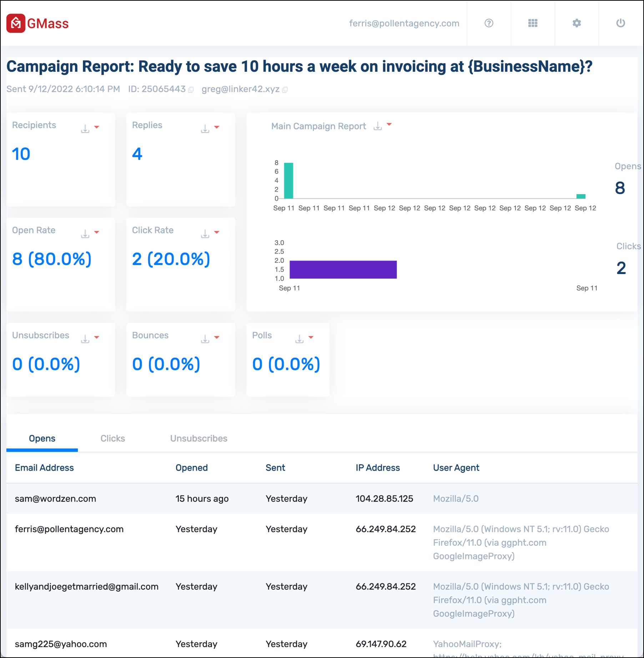
Task: Open the help question mark icon
Action: click(x=489, y=23)
